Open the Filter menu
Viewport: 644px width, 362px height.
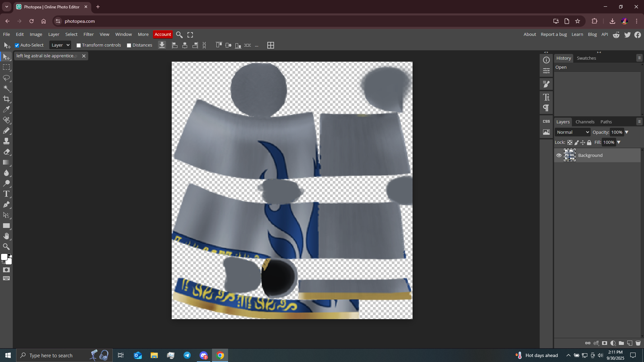coord(89,35)
